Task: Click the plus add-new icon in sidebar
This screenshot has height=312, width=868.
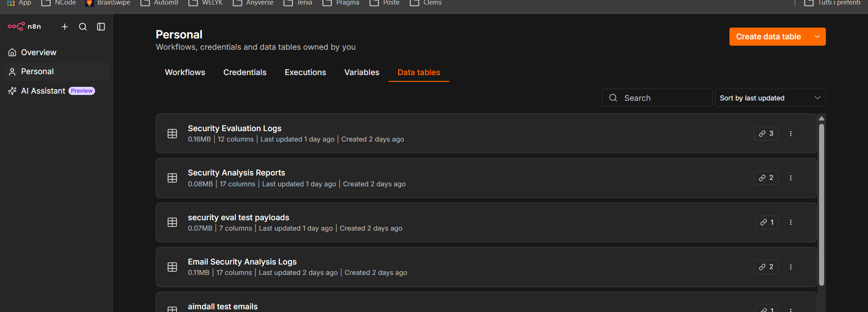Action: pyautogui.click(x=65, y=27)
